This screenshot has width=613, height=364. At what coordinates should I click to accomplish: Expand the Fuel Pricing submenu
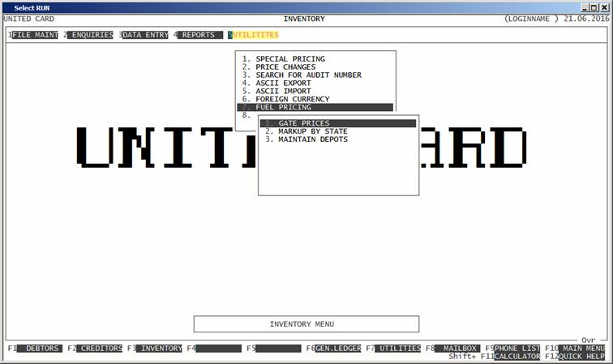click(x=283, y=107)
